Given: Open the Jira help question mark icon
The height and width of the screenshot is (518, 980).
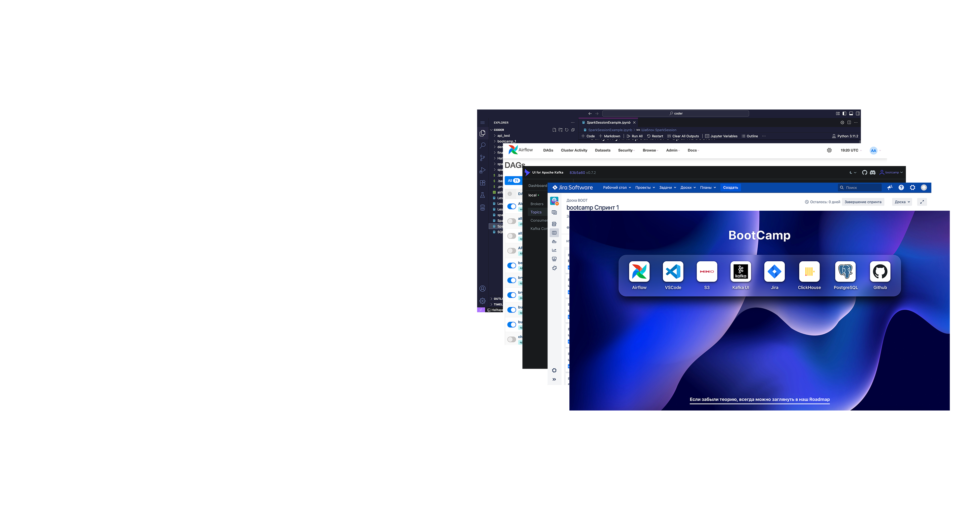Looking at the screenshot, I should click(901, 188).
